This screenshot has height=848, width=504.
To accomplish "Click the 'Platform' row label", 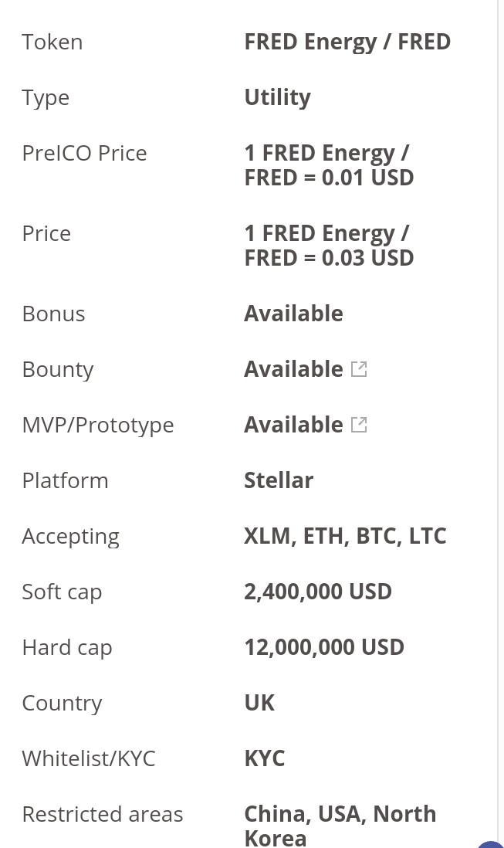I will tap(66, 481).
